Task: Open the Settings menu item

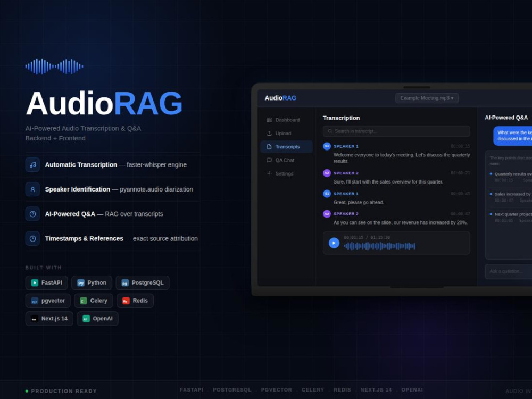Action: 286,174
